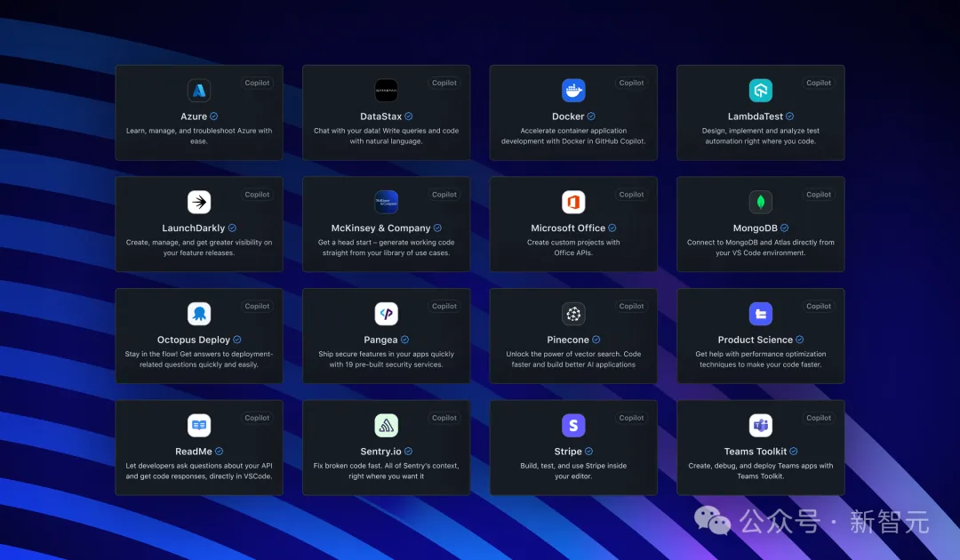Open the ReadMe extension title

[194, 452]
